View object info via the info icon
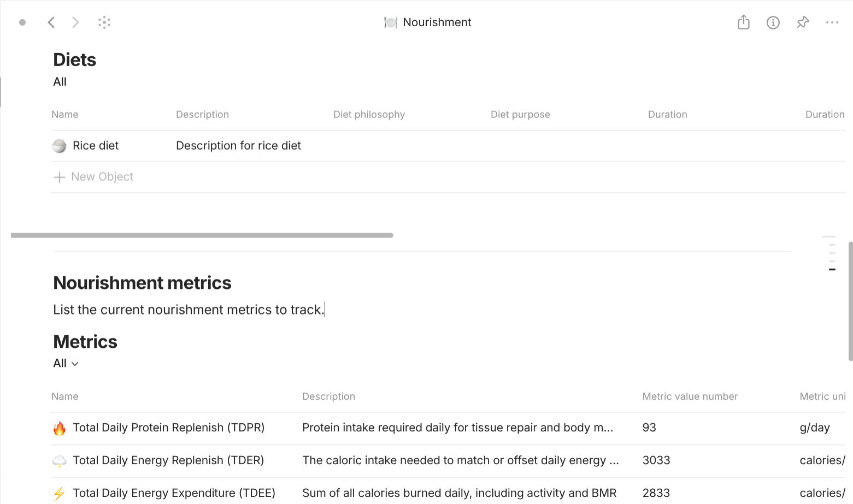Screen dimensions: 853x504 (x=773, y=22)
